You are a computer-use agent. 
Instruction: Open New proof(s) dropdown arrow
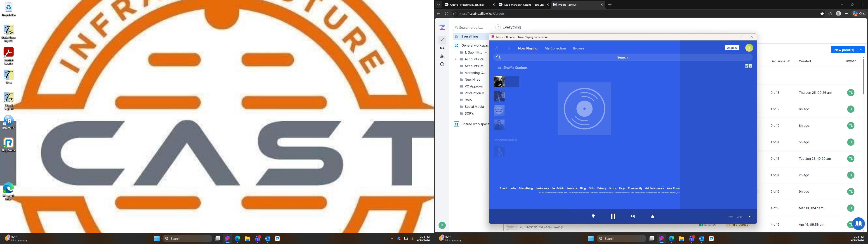coord(861,50)
